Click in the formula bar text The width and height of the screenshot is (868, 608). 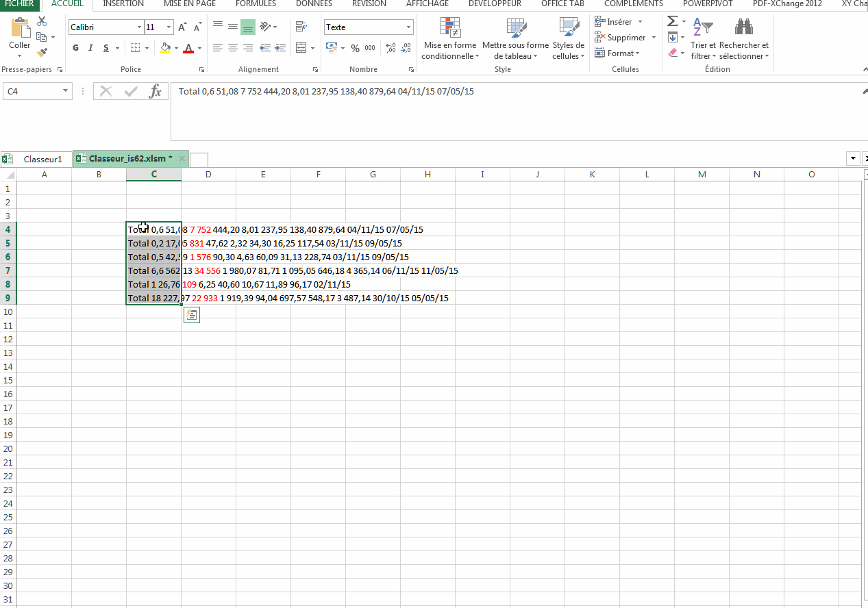(x=326, y=91)
